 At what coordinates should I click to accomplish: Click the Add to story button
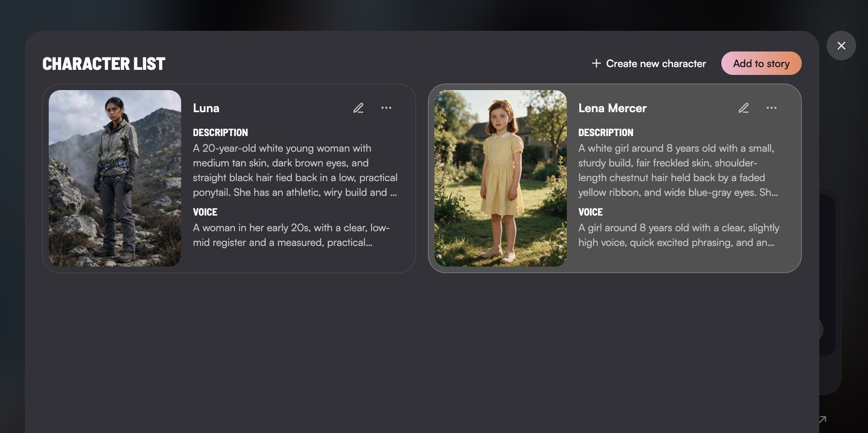(761, 63)
